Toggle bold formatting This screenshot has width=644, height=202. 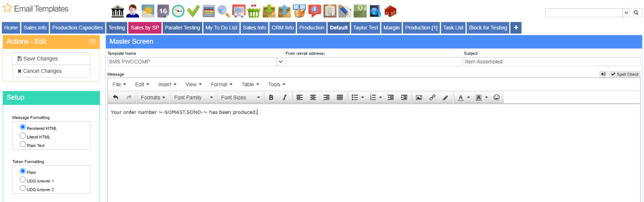(x=271, y=98)
